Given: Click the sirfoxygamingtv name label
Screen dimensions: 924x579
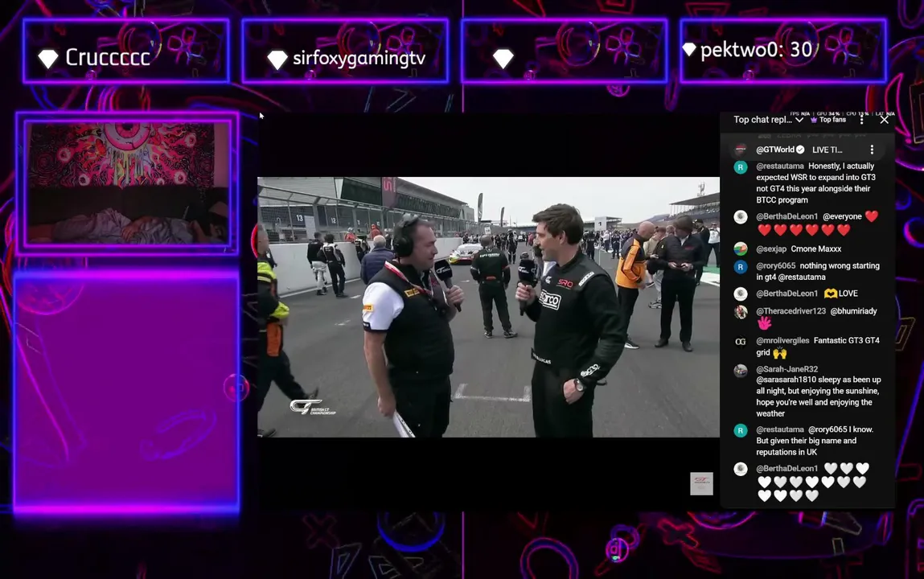Looking at the screenshot, I should pos(359,59).
